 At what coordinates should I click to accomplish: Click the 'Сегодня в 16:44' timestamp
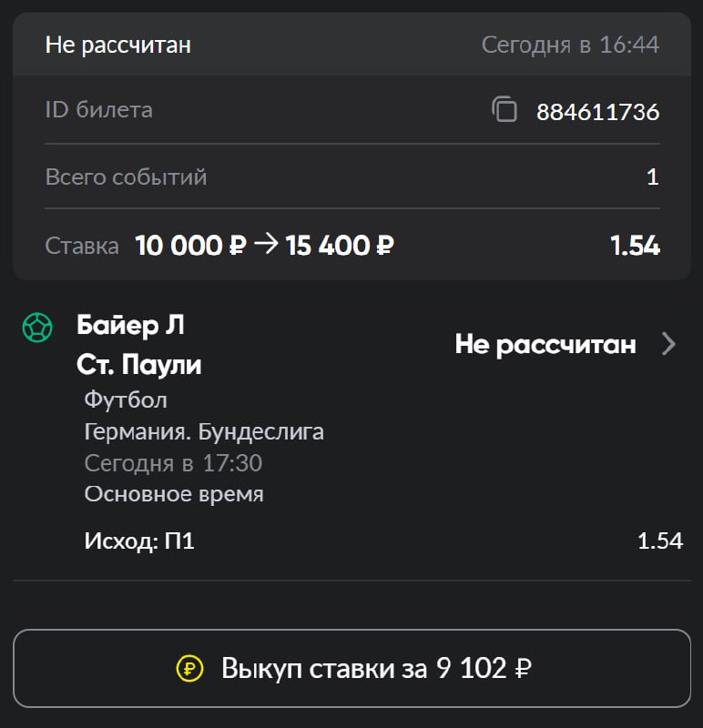click(x=570, y=45)
